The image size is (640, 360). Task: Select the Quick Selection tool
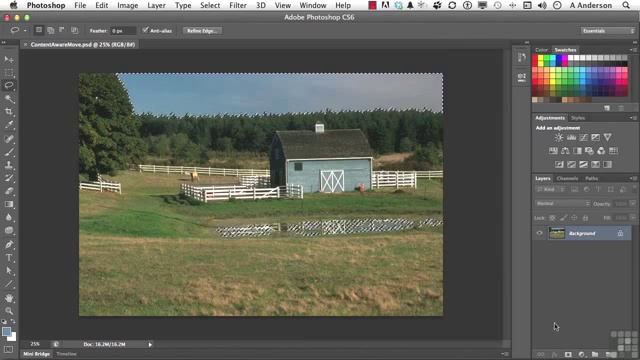point(9,99)
